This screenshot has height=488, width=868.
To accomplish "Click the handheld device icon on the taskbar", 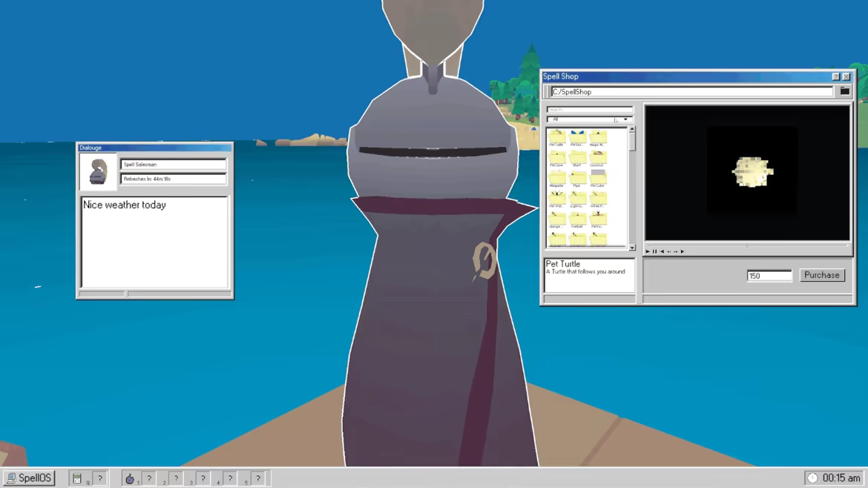I will pos(77,478).
